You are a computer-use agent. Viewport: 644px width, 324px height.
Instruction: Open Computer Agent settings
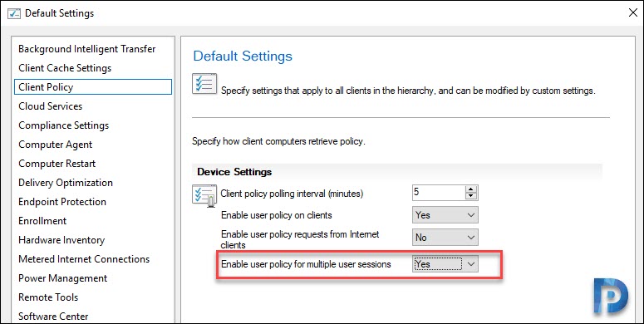pos(56,145)
